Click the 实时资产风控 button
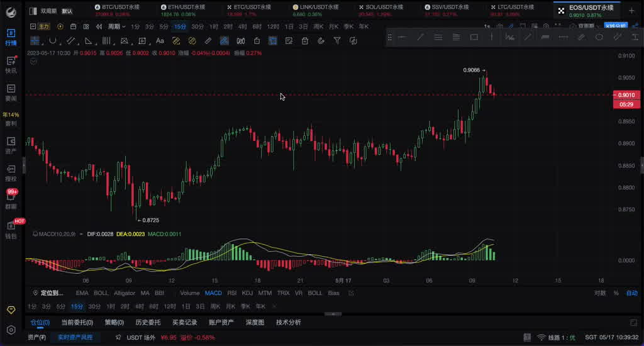Image resolution: width=644 pixels, height=346 pixels. [75, 338]
